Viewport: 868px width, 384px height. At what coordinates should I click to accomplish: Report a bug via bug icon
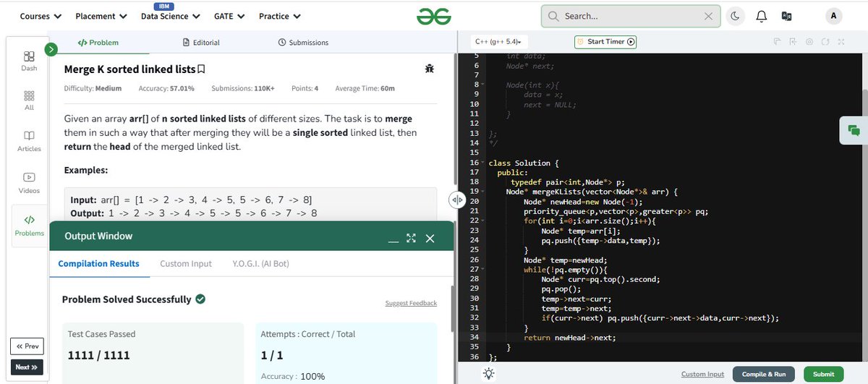tap(430, 69)
